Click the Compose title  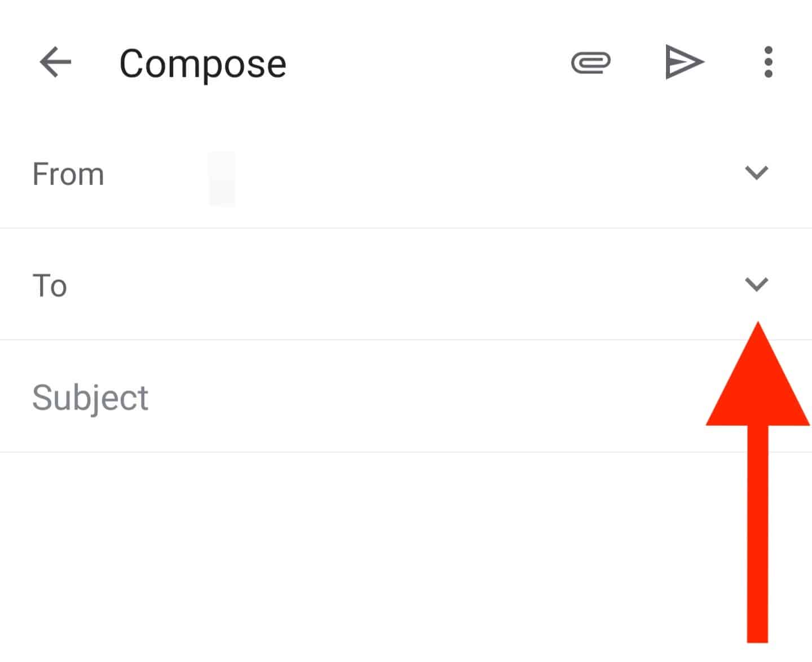[x=202, y=63]
